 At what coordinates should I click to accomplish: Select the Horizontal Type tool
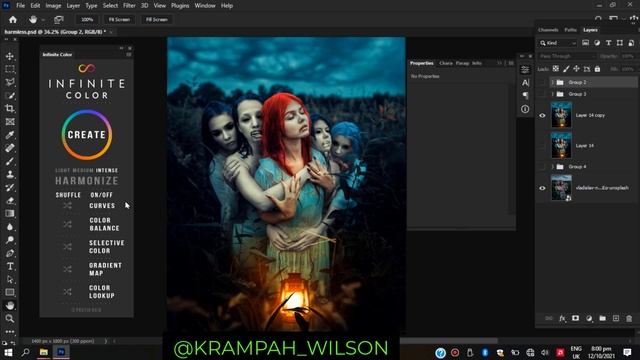10,266
